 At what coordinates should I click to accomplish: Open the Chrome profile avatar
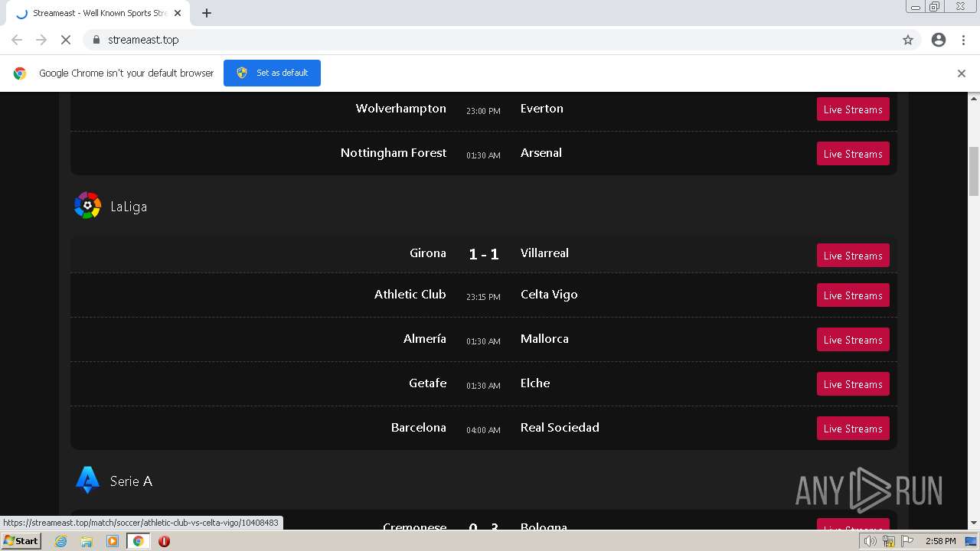click(939, 40)
